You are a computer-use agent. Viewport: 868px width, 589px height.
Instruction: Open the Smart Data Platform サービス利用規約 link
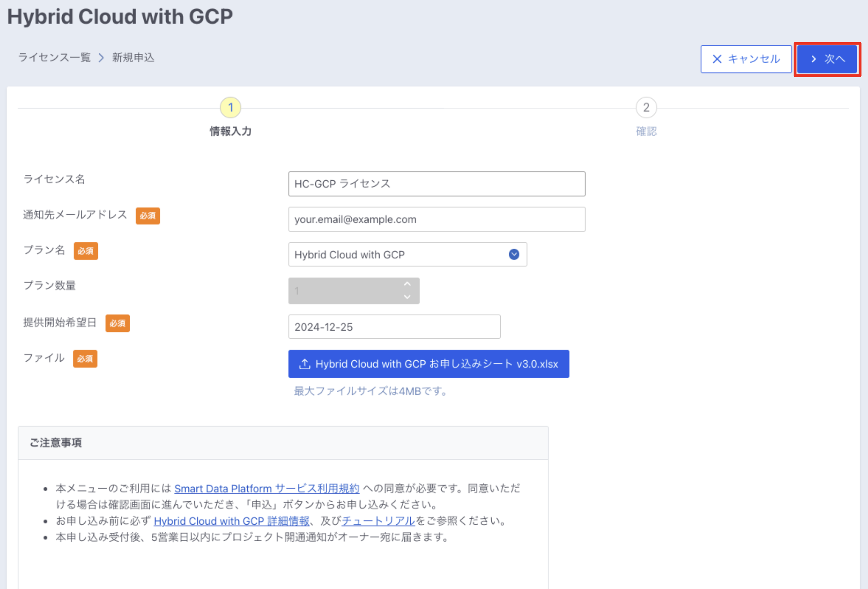click(x=267, y=489)
